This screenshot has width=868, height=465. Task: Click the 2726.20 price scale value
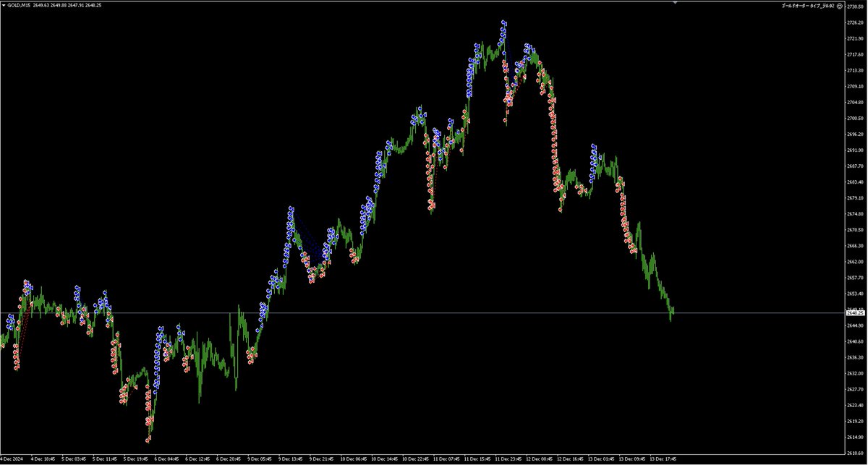pyautogui.click(x=854, y=22)
